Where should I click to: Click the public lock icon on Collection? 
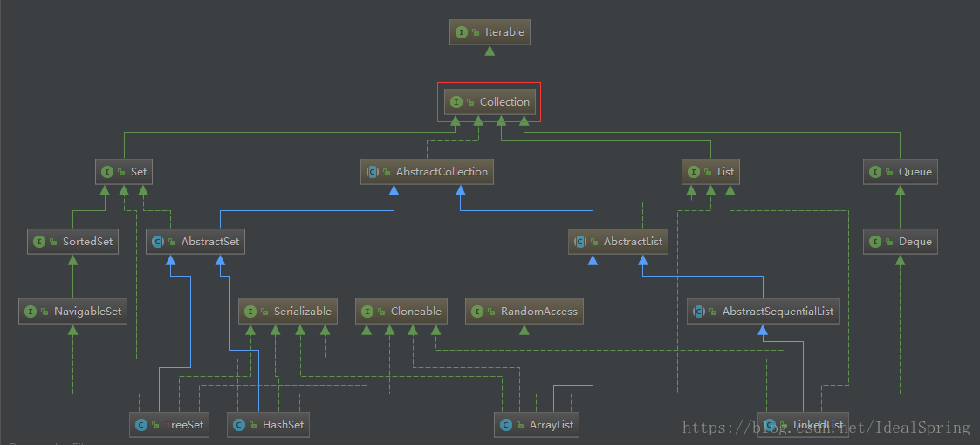click(x=470, y=102)
